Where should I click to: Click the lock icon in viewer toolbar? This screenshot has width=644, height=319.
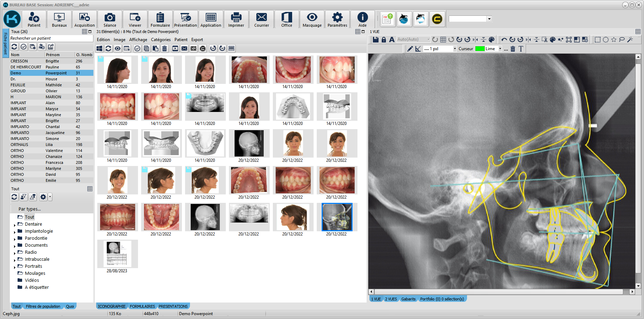(x=384, y=40)
